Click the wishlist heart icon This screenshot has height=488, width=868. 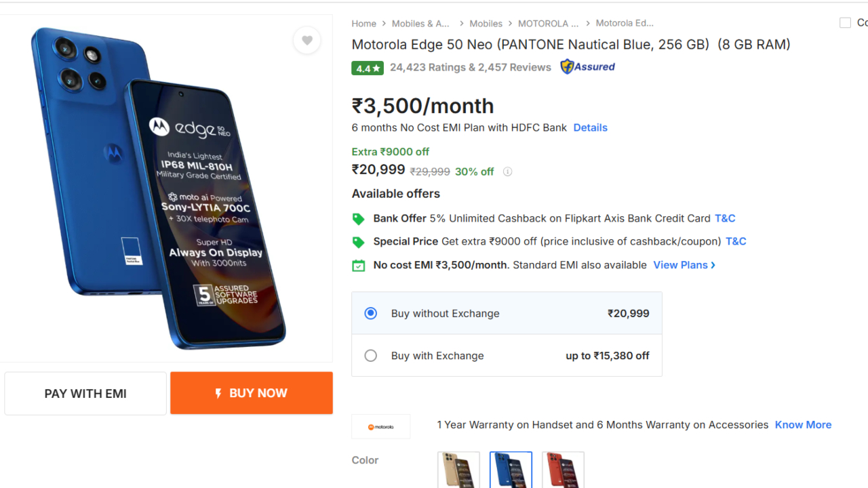point(307,41)
